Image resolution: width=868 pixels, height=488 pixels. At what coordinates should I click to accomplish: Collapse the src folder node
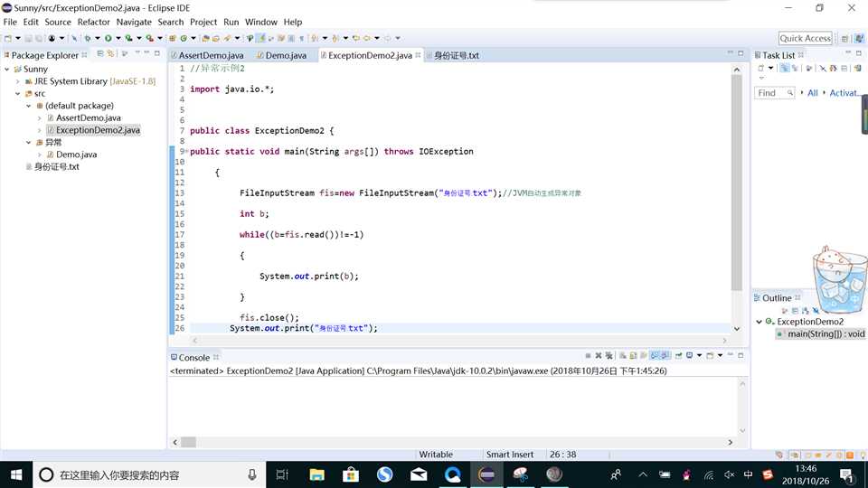(18, 93)
